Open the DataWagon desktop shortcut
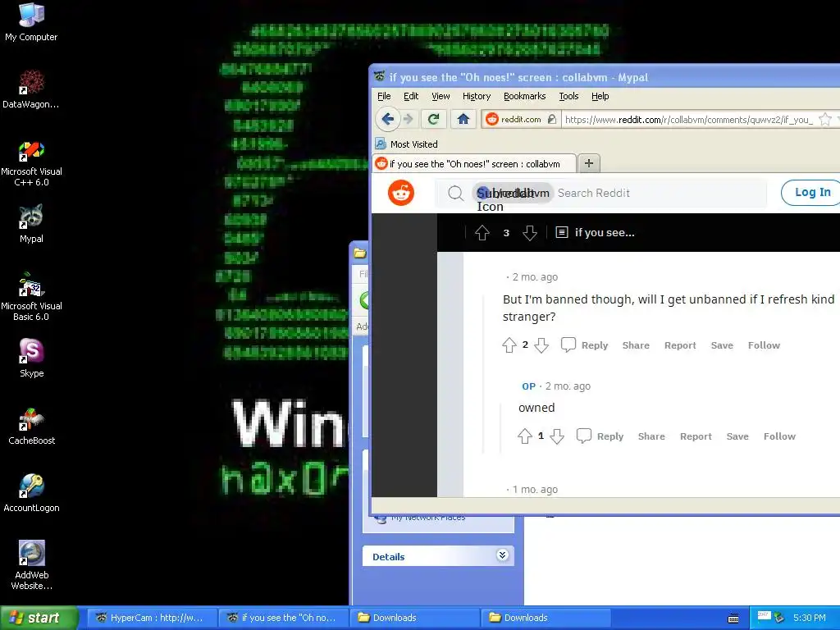Screen dimensions: 840x630 tap(31, 89)
